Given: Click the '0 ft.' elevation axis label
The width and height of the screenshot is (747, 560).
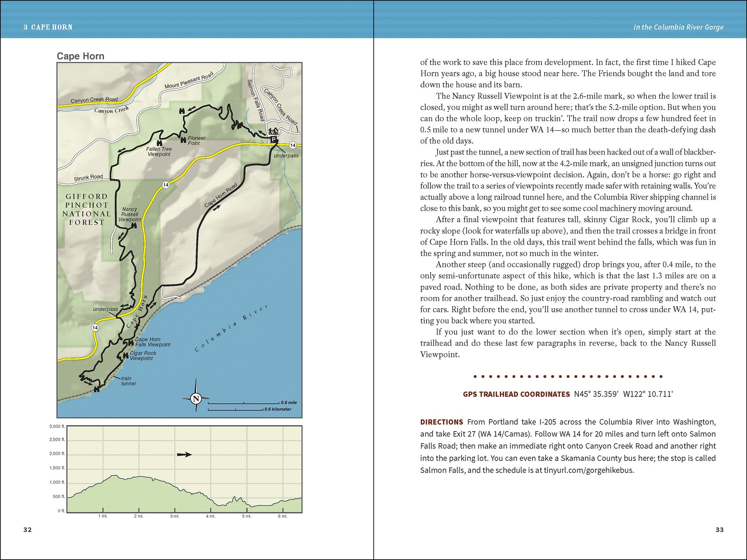Looking at the screenshot, I should (61, 511).
